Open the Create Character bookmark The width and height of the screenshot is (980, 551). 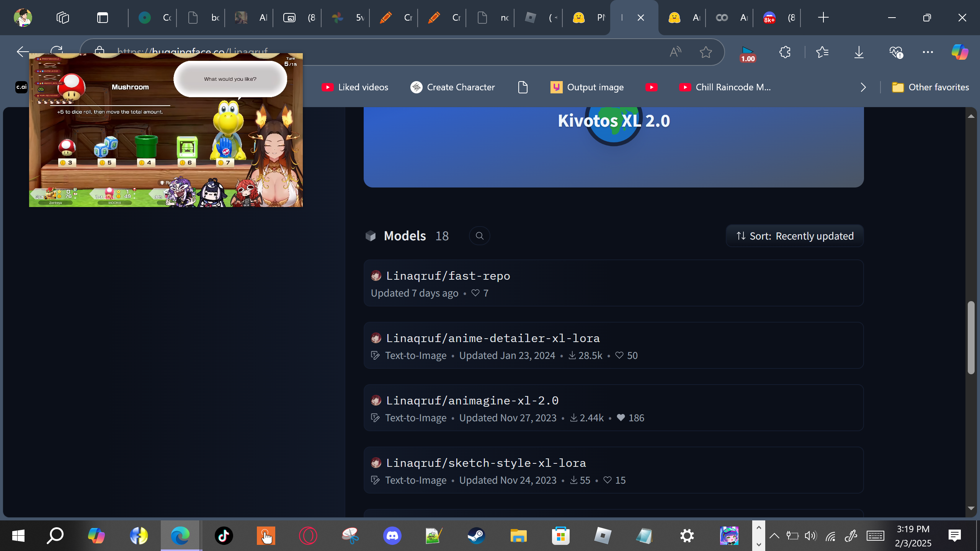452,87
